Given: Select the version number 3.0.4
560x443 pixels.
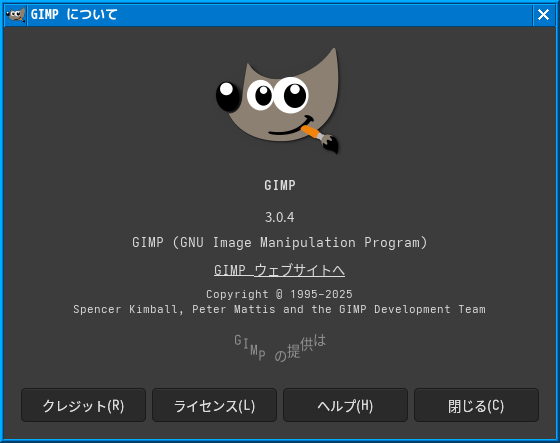Looking at the screenshot, I should [280, 217].
